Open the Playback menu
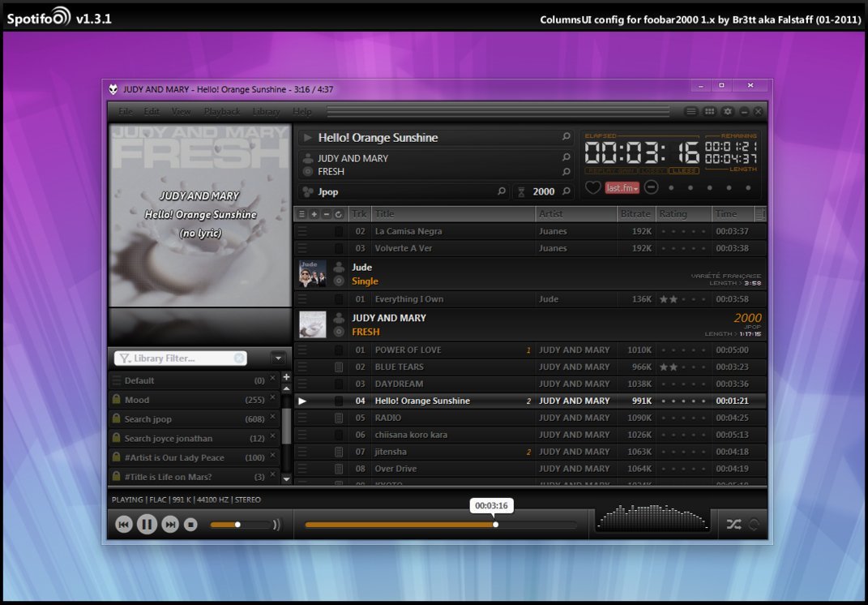 pos(221,111)
